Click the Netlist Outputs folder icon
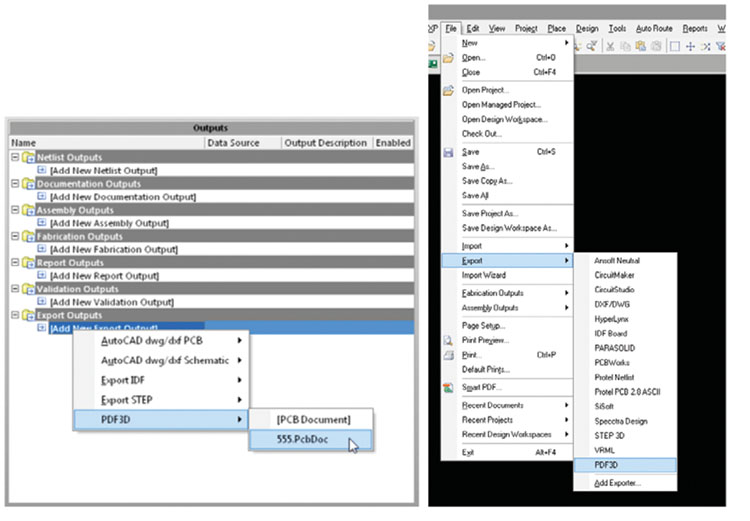The width and height of the screenshot is (750, 521). pyautogui.click(x=28, y=158)
